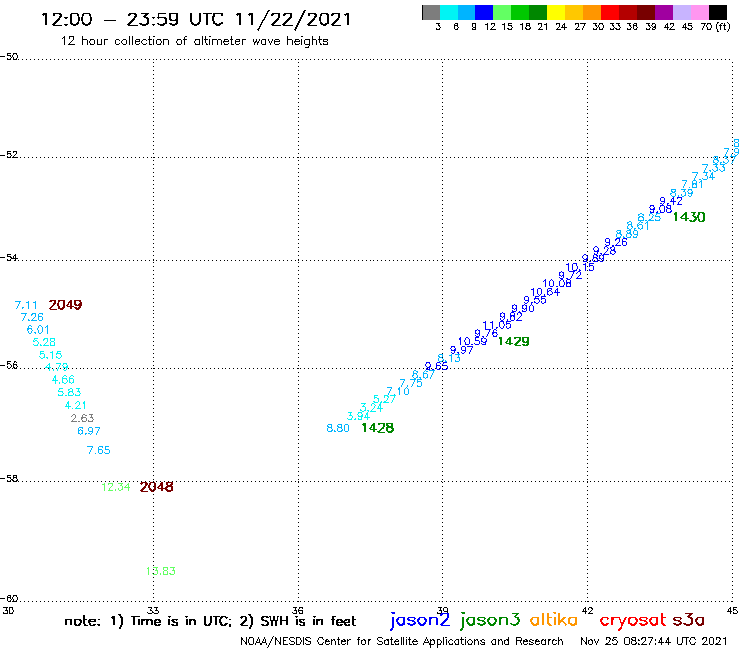Select longitude axis label '42'
Viewport: 740px width, 650px height.
[587, 610]
